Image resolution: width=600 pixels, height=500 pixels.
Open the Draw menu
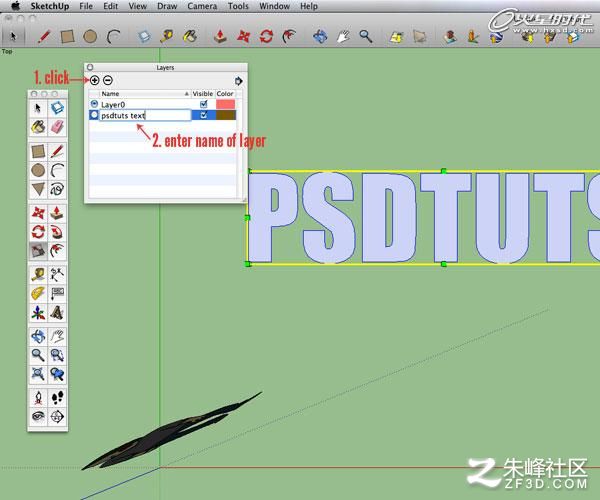click(x=167, y=6)
